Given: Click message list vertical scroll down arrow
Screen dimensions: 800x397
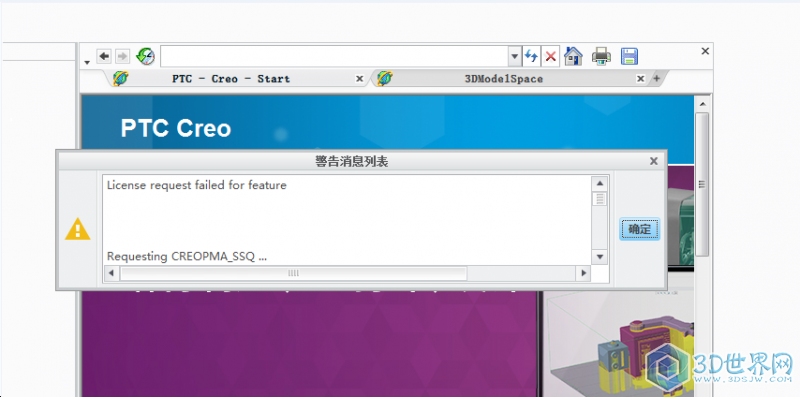Looking at the screenshot, I should point(600,257).
